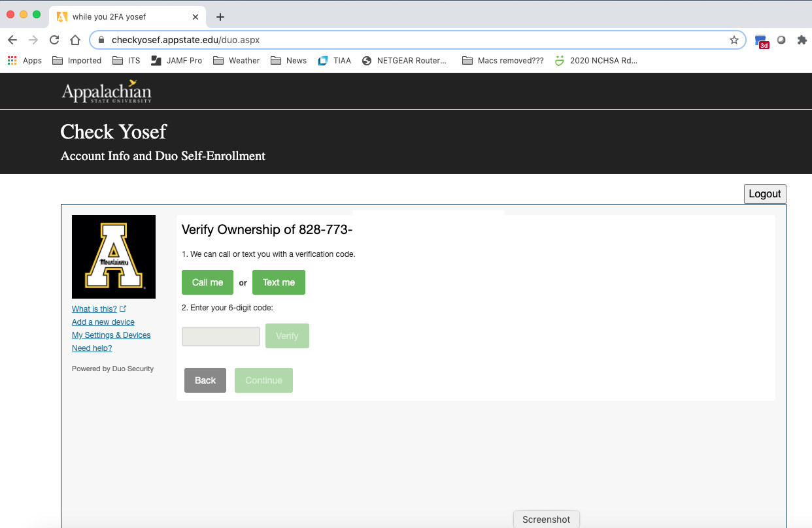Click the Appalachian State University logo
Viewport: 812px width, 528px height.
(107, 91)
